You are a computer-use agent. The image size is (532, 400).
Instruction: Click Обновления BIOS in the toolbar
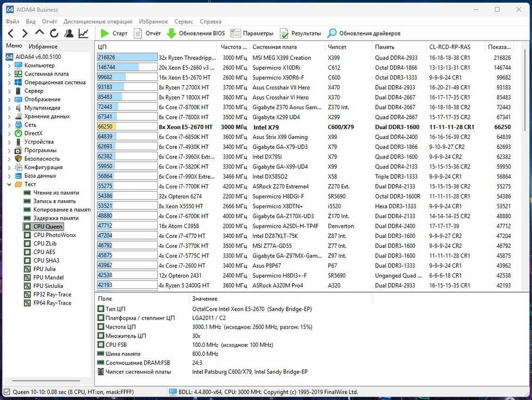point(196,33)
